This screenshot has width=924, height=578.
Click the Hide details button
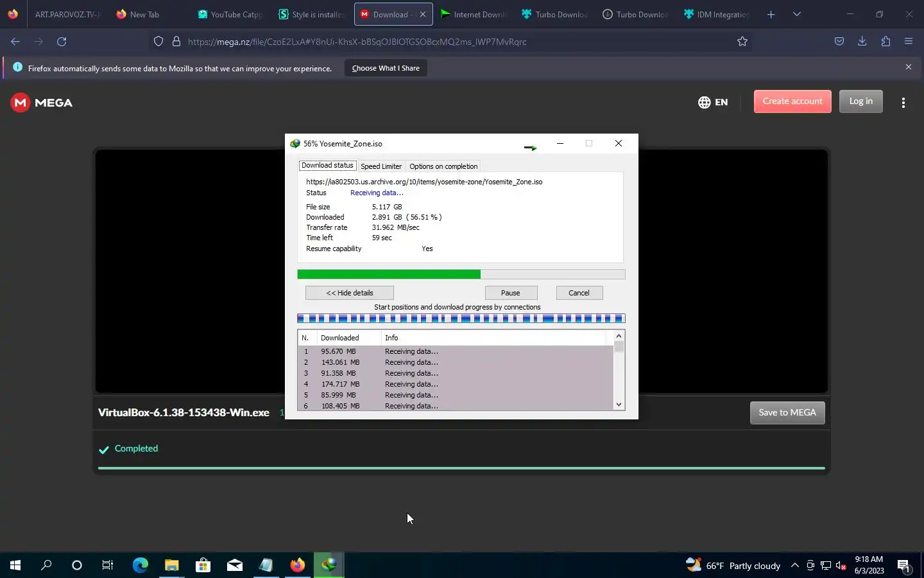350,293
